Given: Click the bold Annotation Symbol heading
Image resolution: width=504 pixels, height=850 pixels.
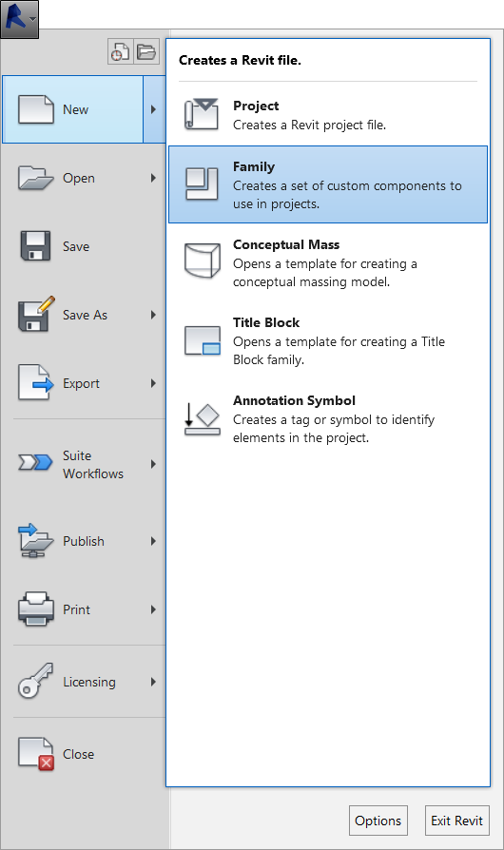Looking at the screenshot, I should pyautogui.click(x=294, y=400).
